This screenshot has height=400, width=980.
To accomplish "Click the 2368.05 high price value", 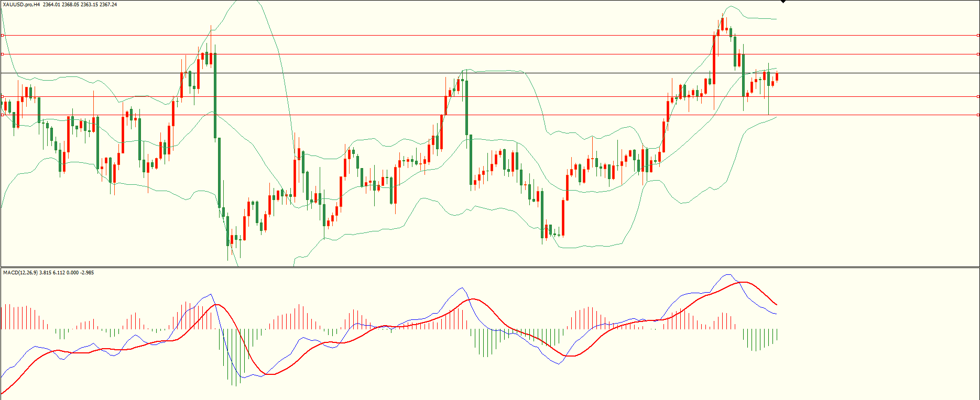I will pos(70,5).
